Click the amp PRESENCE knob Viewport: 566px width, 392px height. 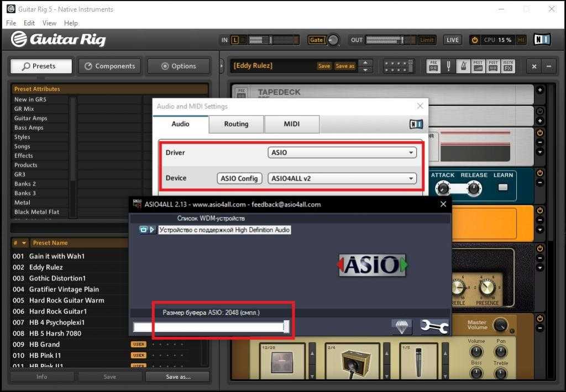[x=487, y=288]
